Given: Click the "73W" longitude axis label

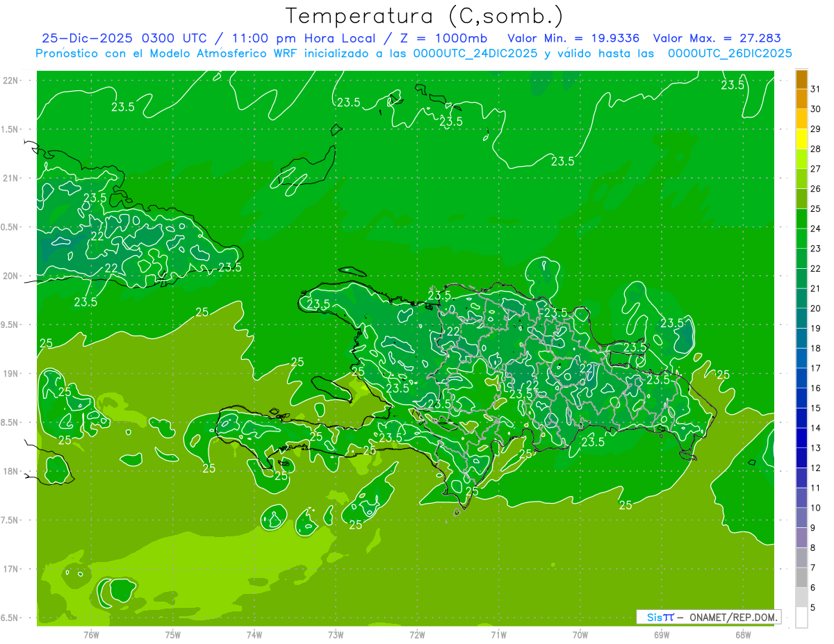Looking at the screenshot, I should (336, 634).
